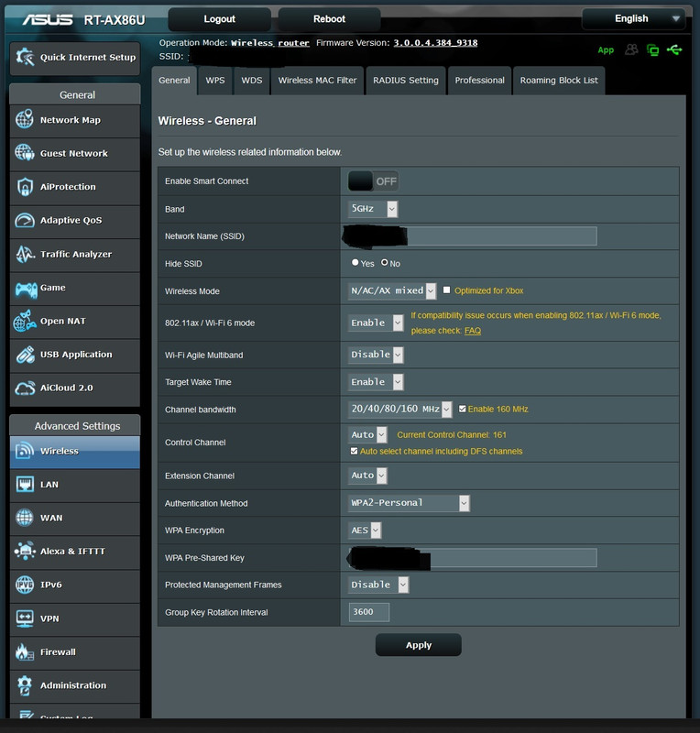Screen dimensions: 700x733
Task: Click the Firewall flame icon
Action: coord(25,651)
